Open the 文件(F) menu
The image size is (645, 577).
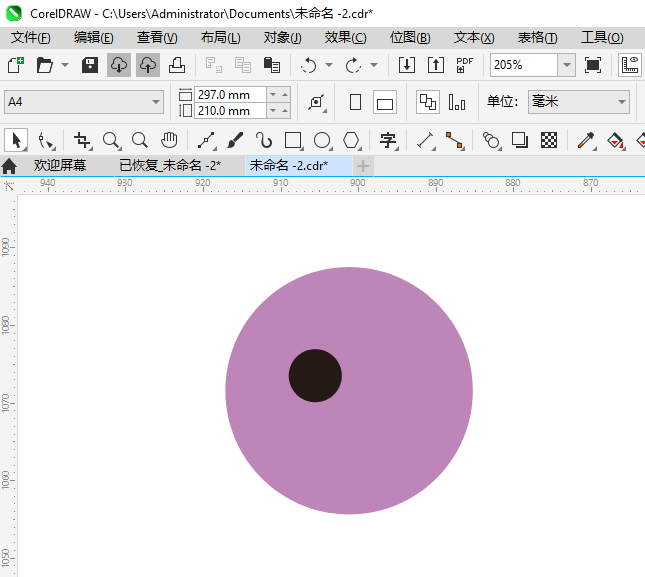tap(31, 38)
